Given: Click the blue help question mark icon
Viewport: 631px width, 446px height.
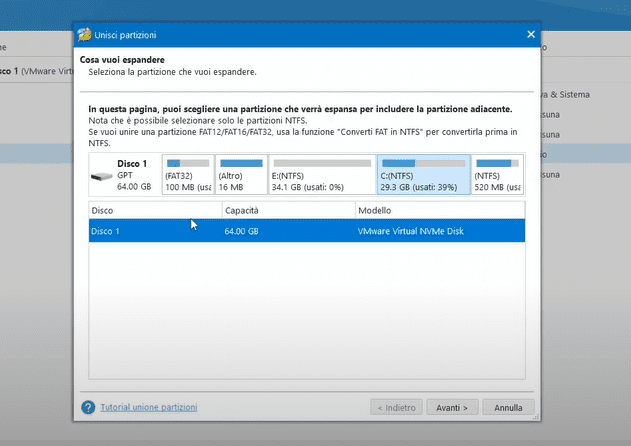Looking at the screenshot, I should tap(88, 408).
